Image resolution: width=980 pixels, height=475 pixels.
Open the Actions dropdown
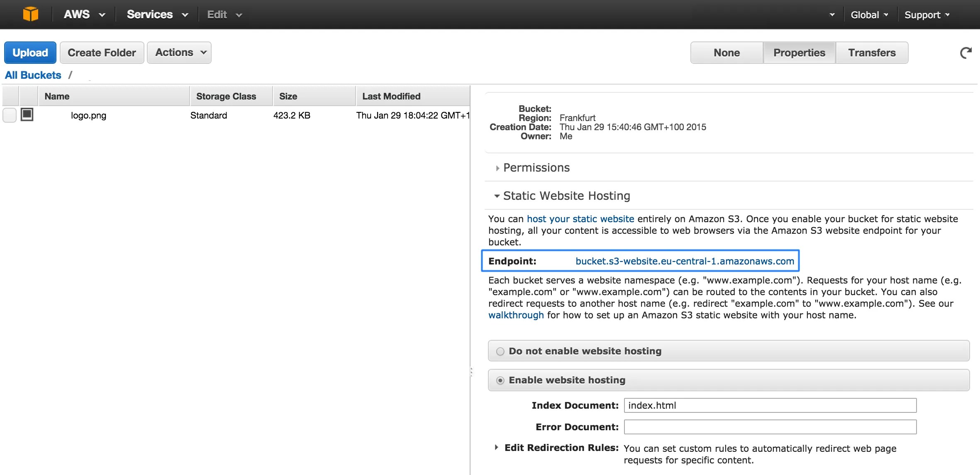tap(179, 52)
